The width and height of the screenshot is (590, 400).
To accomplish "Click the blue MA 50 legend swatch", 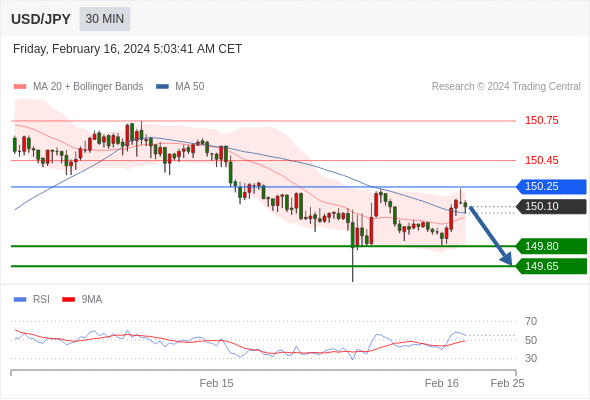I will click(162, 87).
